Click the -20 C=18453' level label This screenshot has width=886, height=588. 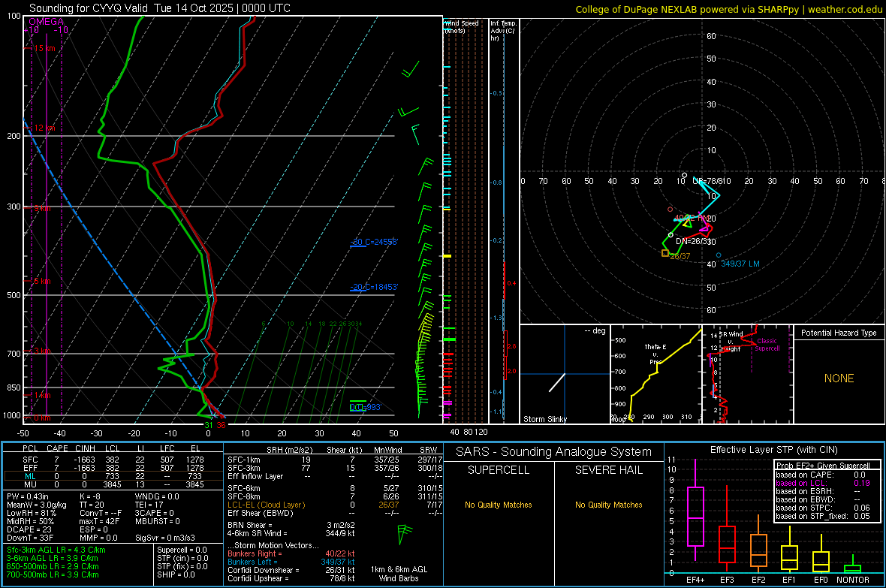point(374,287)
